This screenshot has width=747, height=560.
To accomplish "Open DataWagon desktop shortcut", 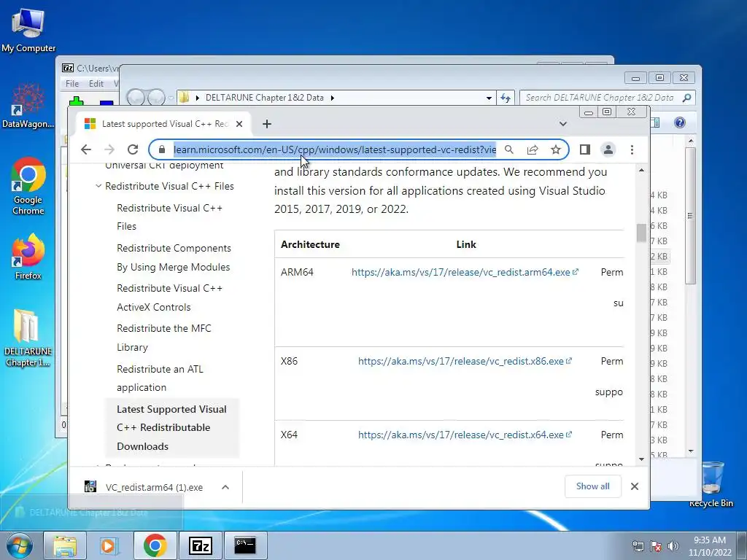I will (28, 106).
